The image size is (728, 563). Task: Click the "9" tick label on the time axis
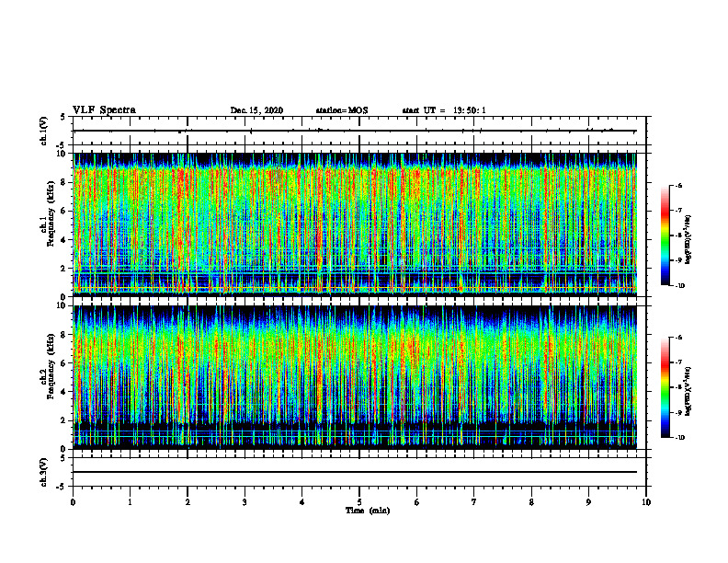pos(588,502)
